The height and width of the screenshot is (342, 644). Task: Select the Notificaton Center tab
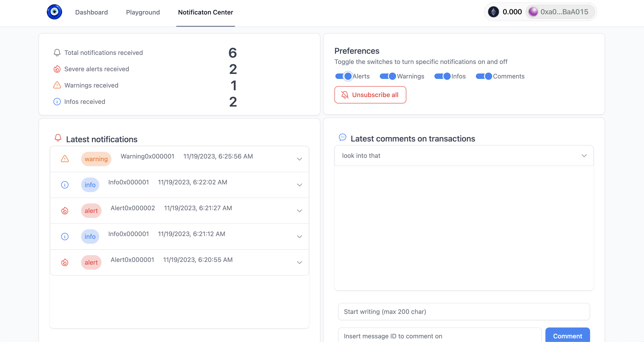click(x=206, y=12)
